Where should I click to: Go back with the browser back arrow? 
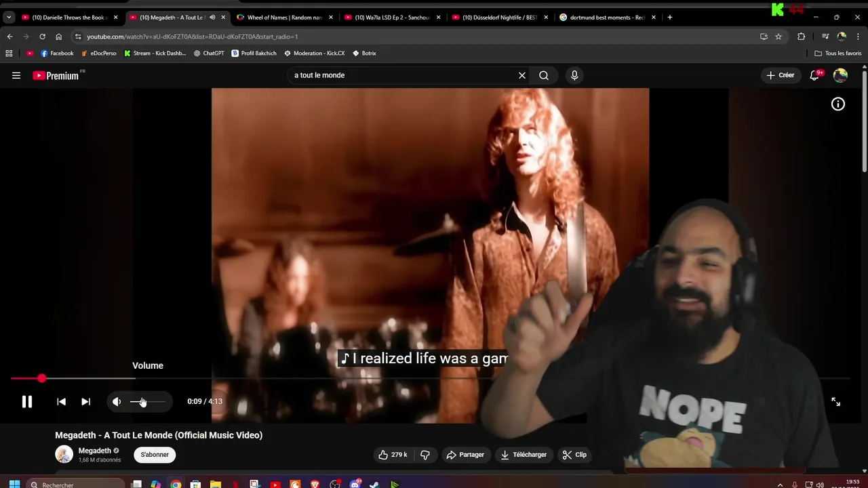click(9, 37)
